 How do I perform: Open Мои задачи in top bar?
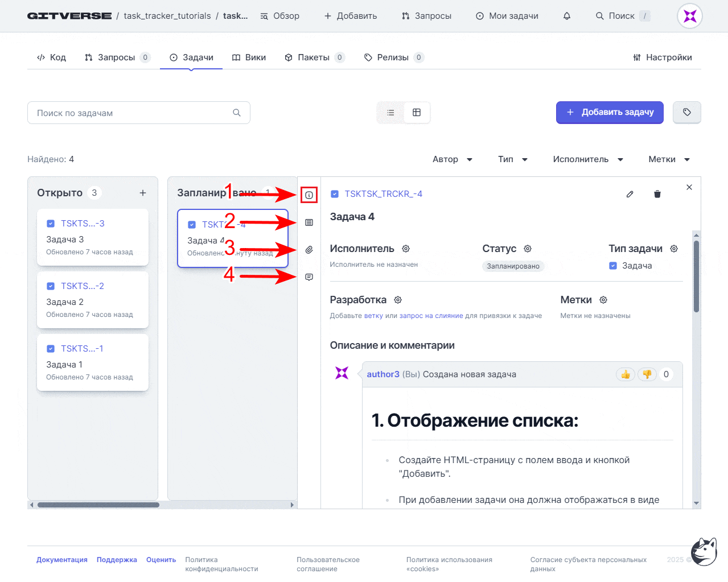click(x=507, y=16)
